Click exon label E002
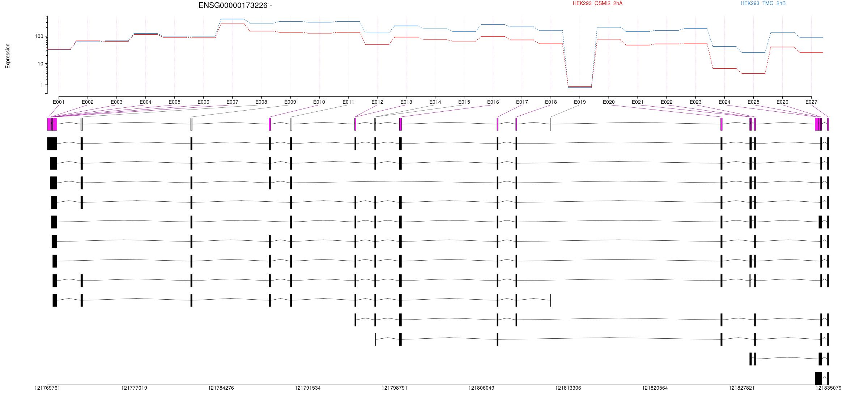Image resolution: width=868 pixels, height=394 pixels. click(x=88, y=102)
